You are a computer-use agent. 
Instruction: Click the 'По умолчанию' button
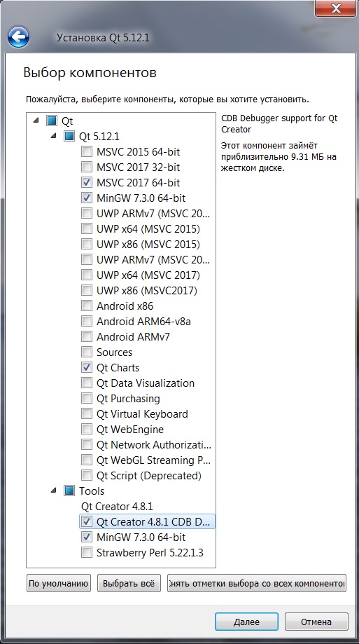pyautogui.click(x=59, y=583)
